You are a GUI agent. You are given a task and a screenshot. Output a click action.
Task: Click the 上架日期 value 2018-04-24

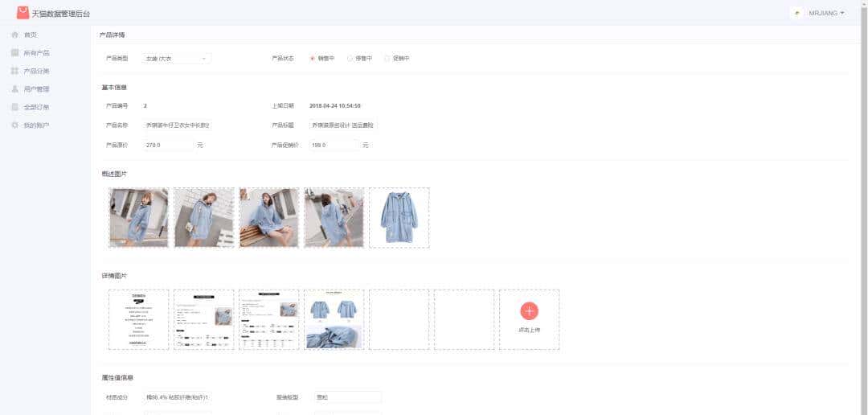pos(335,106)
